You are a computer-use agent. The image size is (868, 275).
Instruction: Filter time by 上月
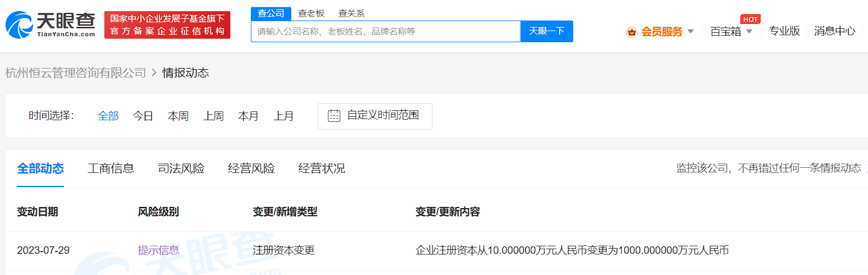284,116
